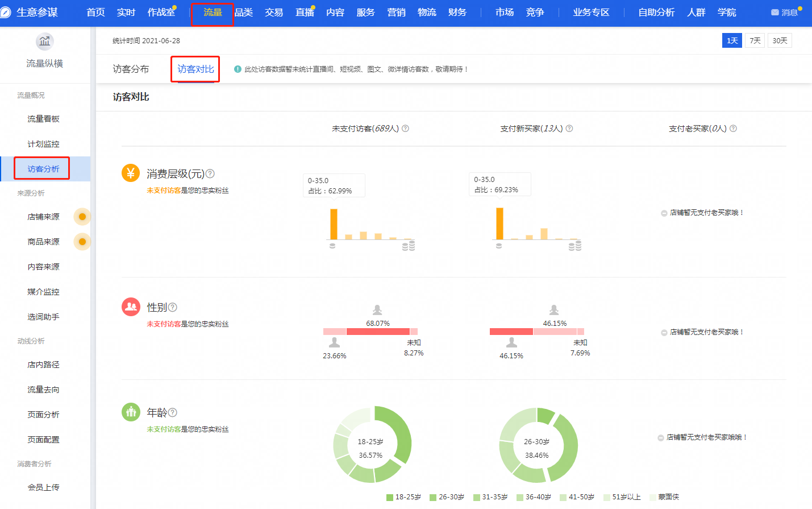
Task: Open the 流量 top menu
Action: click(213, 12)
